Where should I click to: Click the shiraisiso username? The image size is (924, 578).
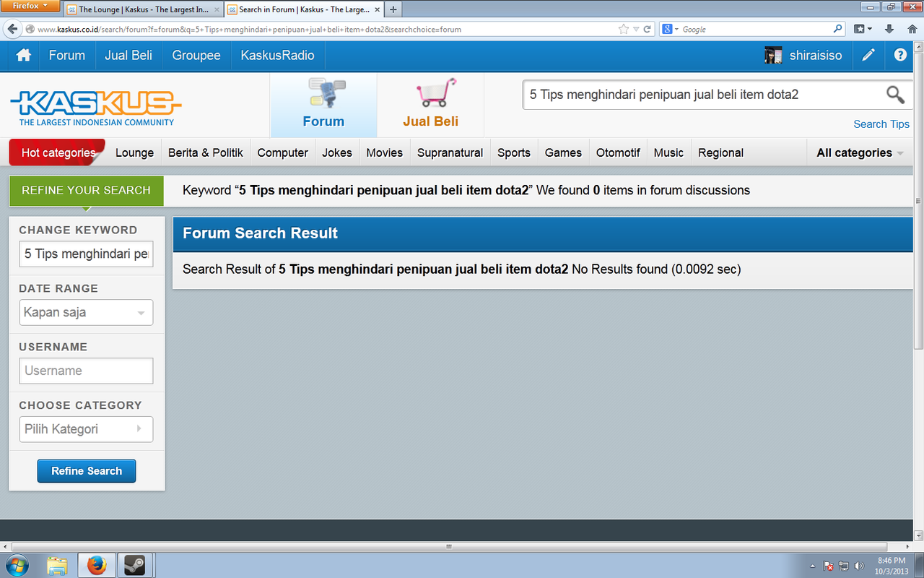click(x=816, y=56)
